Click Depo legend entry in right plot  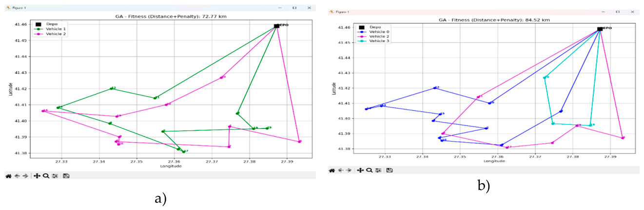coord(370,27)
